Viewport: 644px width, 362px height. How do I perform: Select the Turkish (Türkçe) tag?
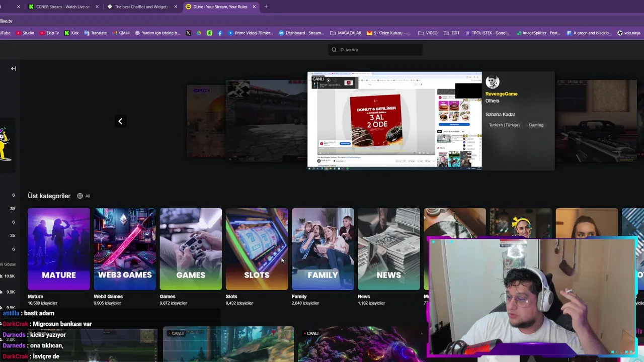[504, 125]
